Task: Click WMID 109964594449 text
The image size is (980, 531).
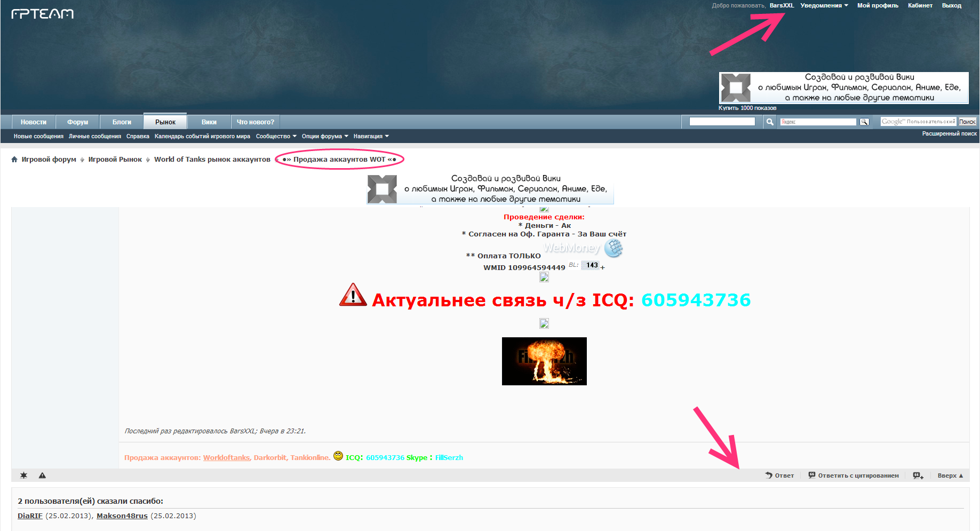Action: 524,267
